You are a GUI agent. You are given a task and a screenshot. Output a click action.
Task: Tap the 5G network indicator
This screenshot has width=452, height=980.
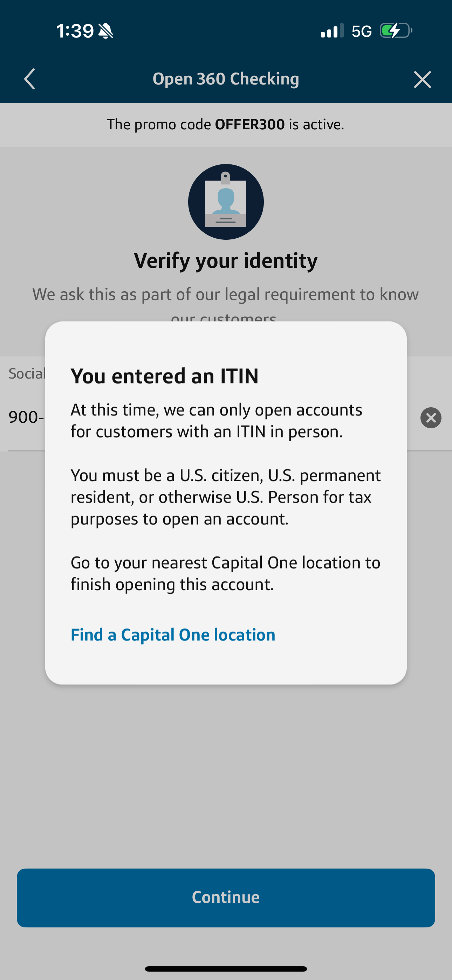point(362,31)
